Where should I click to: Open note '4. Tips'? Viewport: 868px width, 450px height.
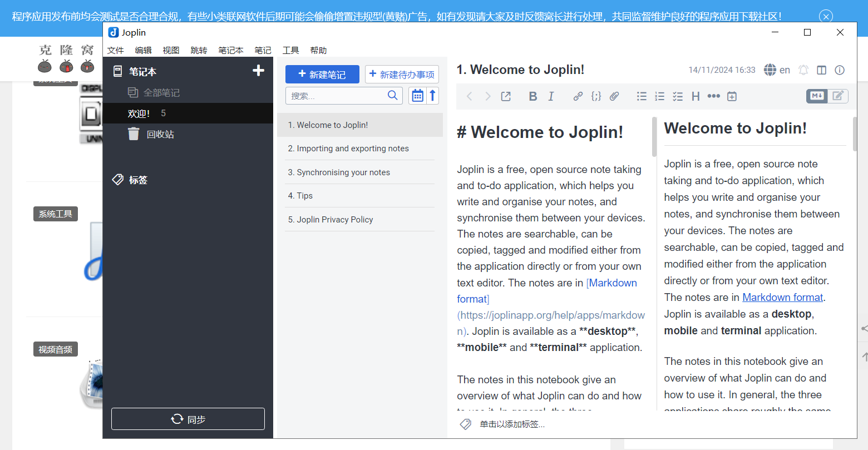360,196
